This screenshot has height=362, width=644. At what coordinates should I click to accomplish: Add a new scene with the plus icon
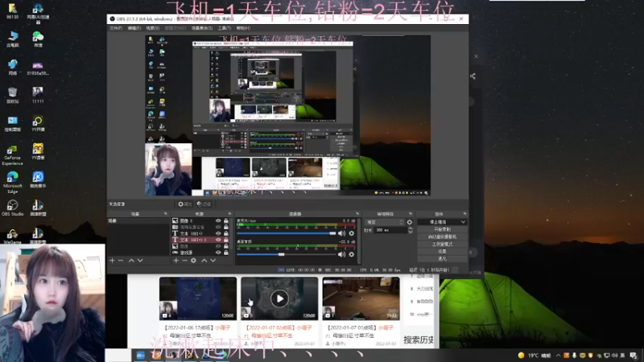(112, 261)
